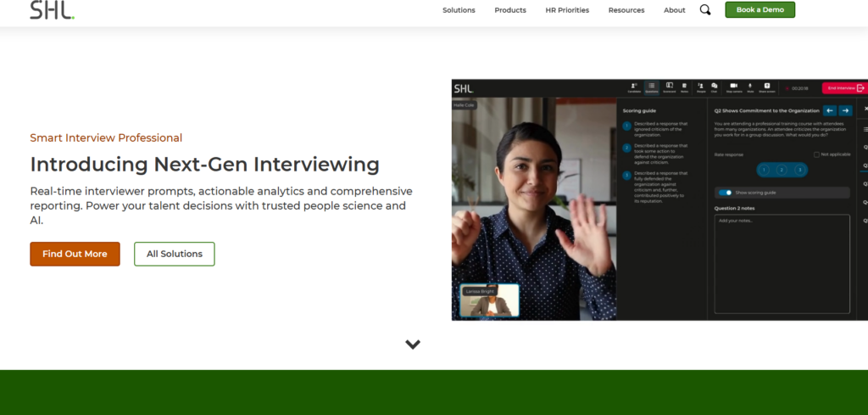Click the Stop camera icon
This screenshot has width=868, height=415.
[734, 87]
